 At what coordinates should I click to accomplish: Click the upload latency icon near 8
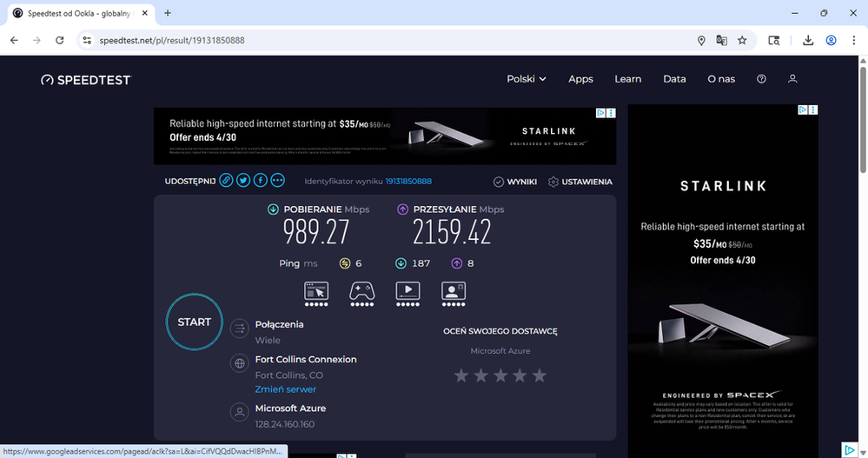tap(457, 263)
